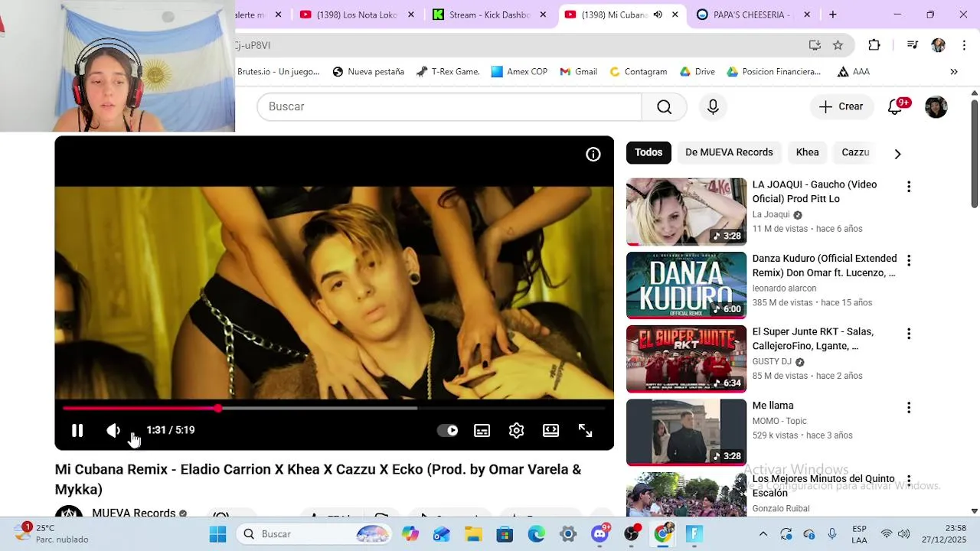Select the Khea filter chip
980x551 pixels.
807,152
